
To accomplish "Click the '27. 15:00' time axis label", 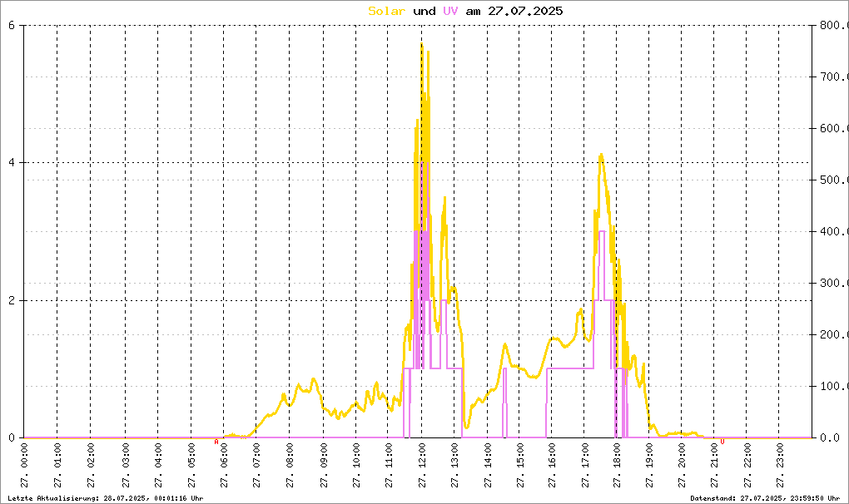I will (519, 466).
